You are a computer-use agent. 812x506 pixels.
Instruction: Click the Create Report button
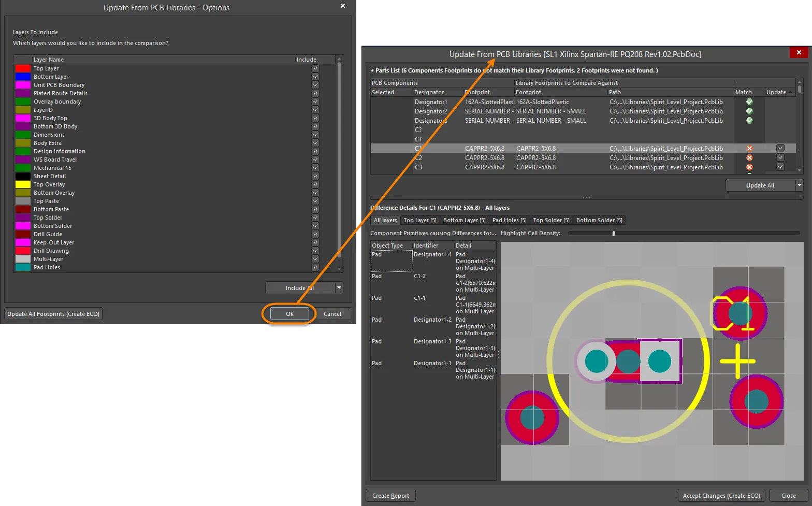(390, 496)
